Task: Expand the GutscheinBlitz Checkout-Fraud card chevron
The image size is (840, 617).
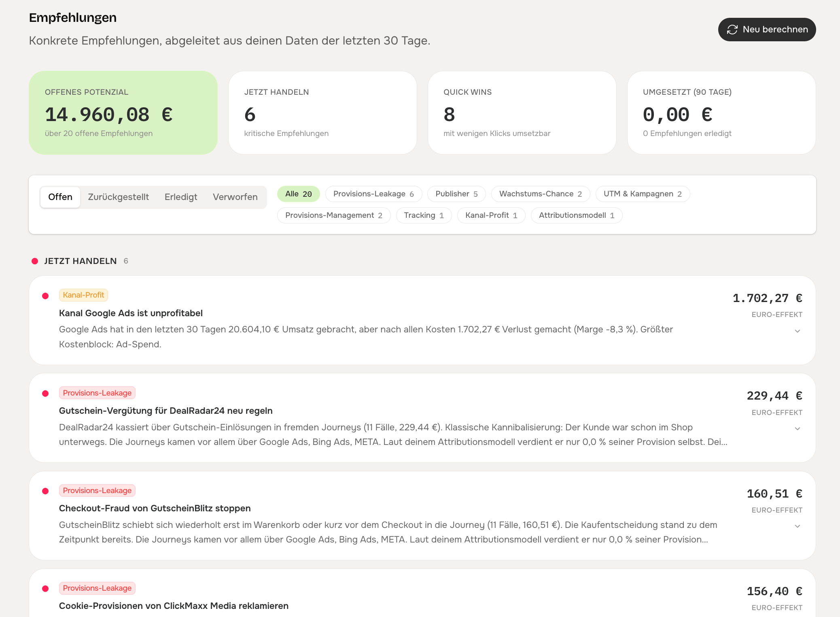Action: pyautogui.click(x=797, y=526)
